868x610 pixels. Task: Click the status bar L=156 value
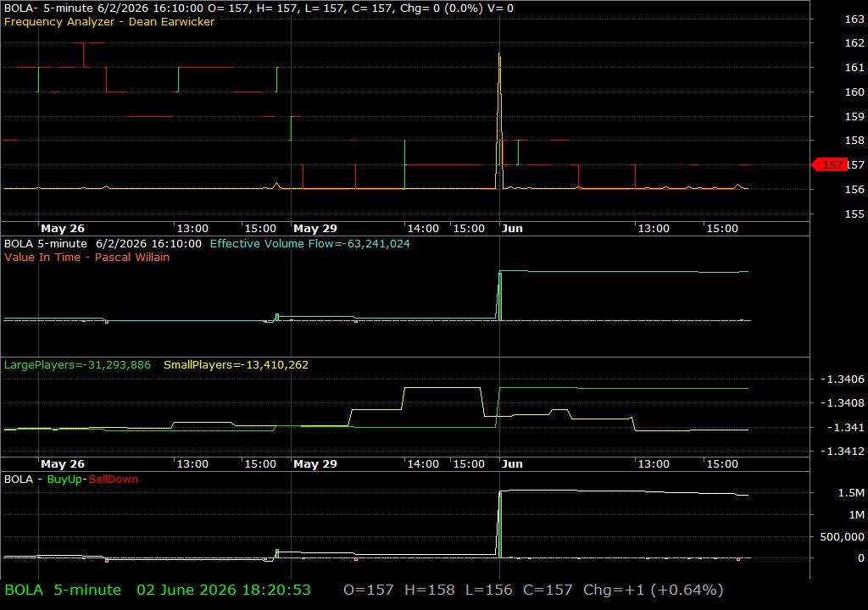[x=489, y=590]
